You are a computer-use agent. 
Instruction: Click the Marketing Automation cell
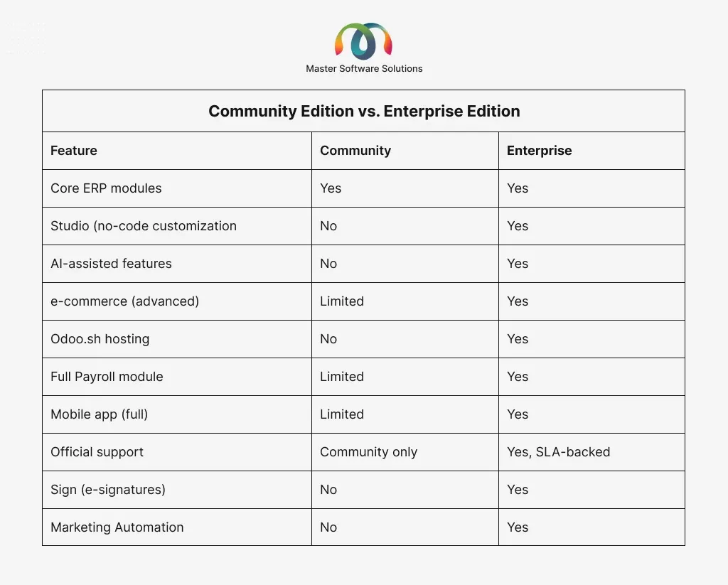[x=117, y=527]
